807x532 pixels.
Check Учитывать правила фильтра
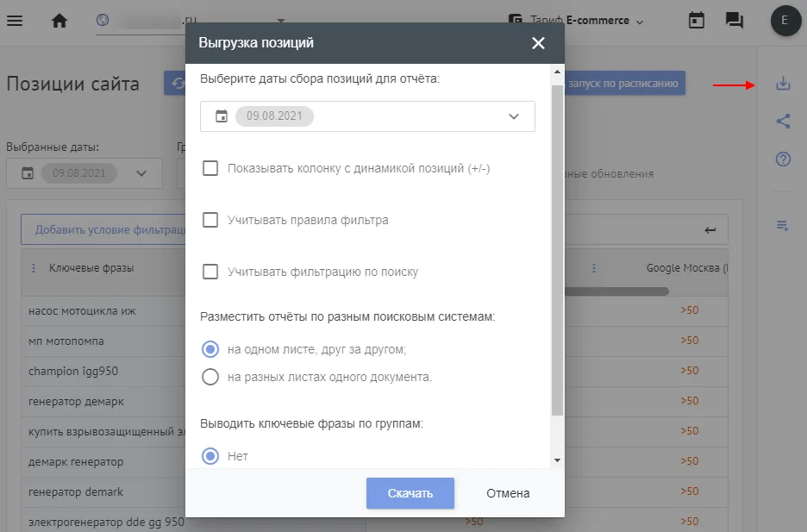click(x=210, y=220)
